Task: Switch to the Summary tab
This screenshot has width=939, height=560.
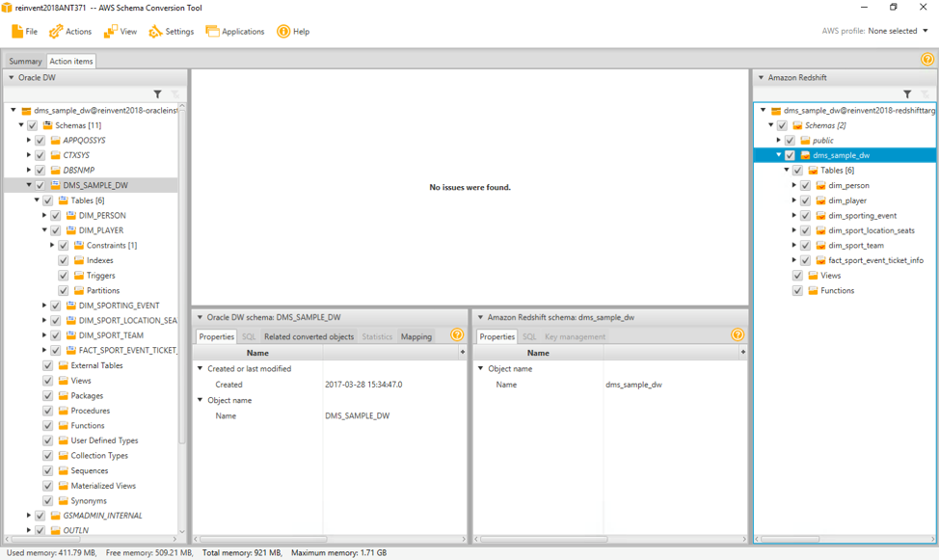Action: (25, 61)
